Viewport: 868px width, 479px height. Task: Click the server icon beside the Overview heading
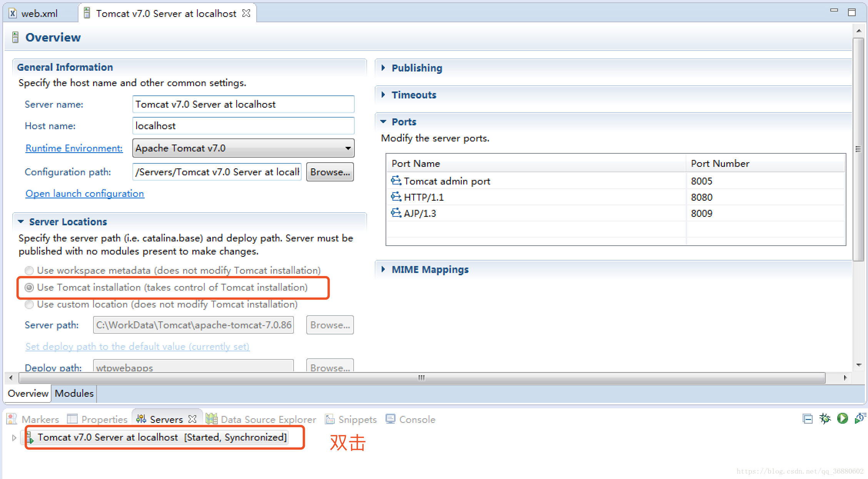coord(15,37)
